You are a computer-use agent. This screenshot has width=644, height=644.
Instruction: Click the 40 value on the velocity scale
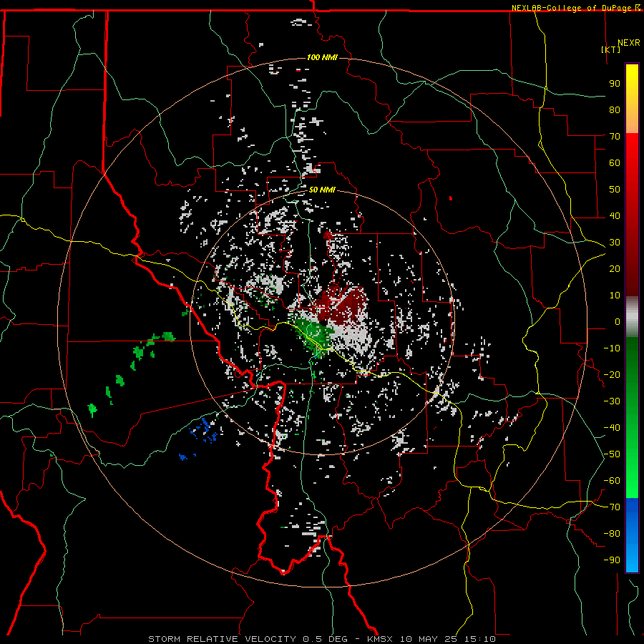tap(615, 216)
